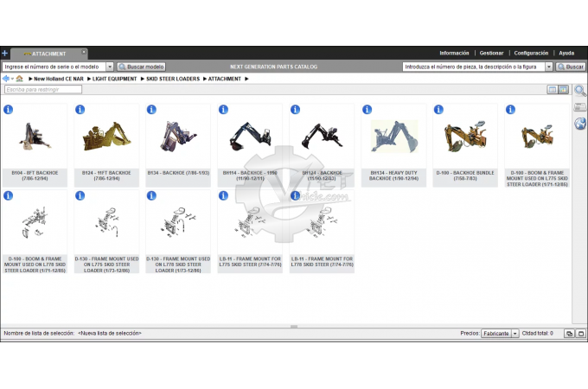Screen dimensions: 588x389
Task: Open the Gestionar menu
Action: (x=491, y=54)
